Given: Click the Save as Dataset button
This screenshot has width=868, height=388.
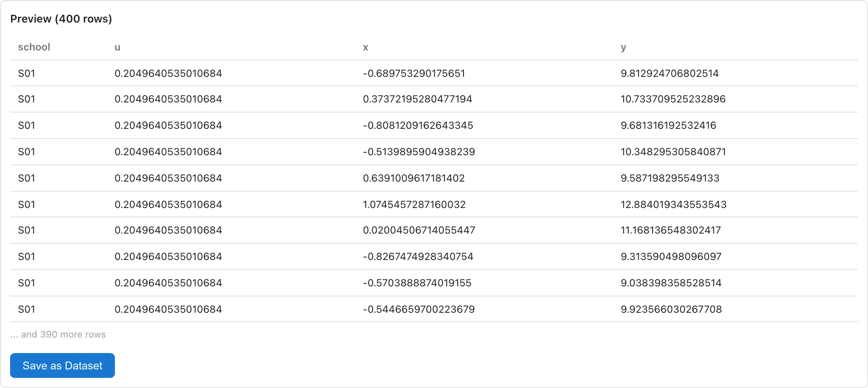Looking at the screenshot, I should tap(62, 365).
